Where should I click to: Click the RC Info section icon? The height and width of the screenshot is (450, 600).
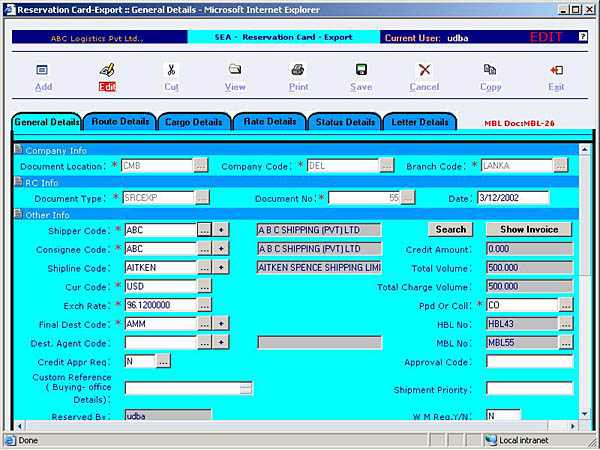[18, 182]
